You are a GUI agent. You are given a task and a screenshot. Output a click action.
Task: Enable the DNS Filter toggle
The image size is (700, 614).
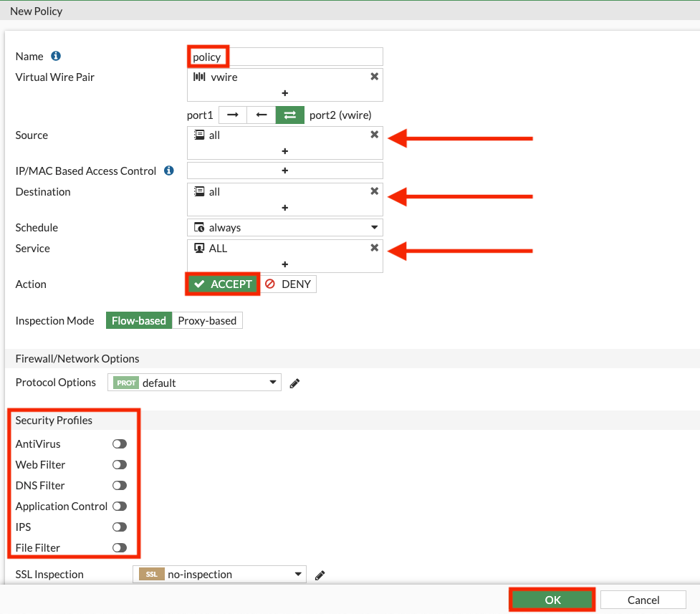click(x=120, y=485)
